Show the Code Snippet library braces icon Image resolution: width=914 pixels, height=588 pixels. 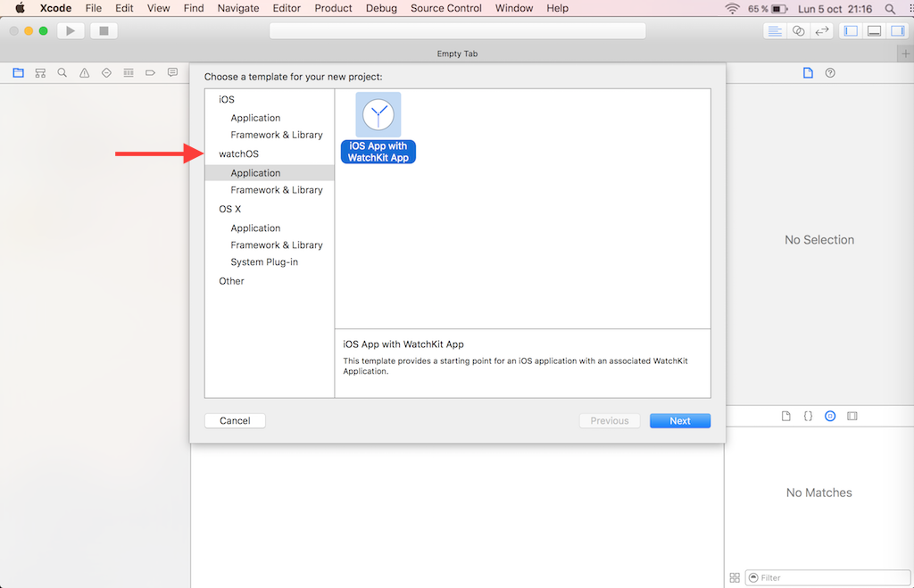point(808,416)
